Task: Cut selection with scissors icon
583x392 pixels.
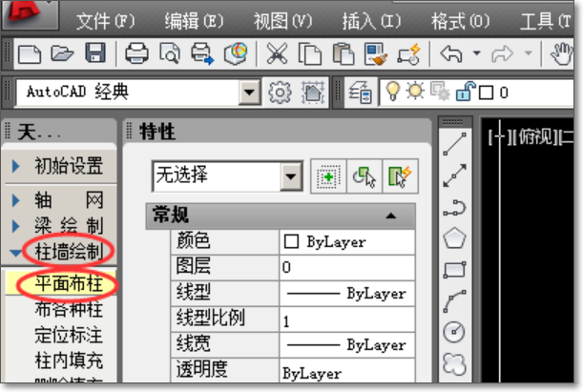Action: point(277,53)
